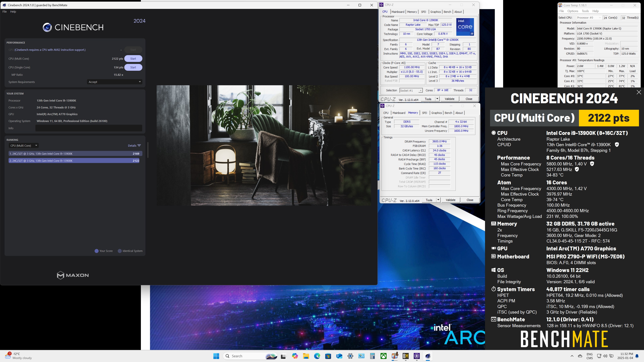
Task: Switch to CPU-Z via taskbar chip icon
Action: tap(417, 356)
